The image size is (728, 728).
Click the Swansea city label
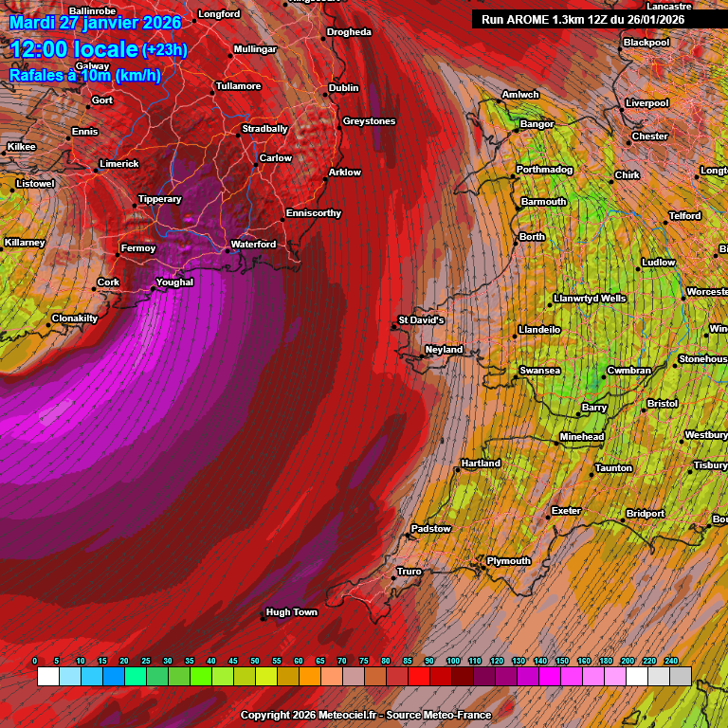pos(540,371)
